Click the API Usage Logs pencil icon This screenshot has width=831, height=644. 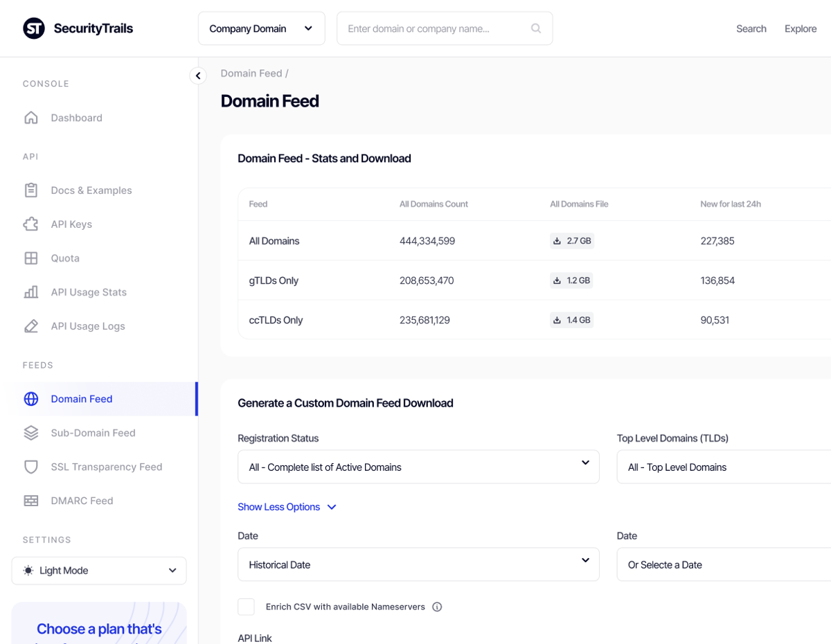tap(31, 326)
